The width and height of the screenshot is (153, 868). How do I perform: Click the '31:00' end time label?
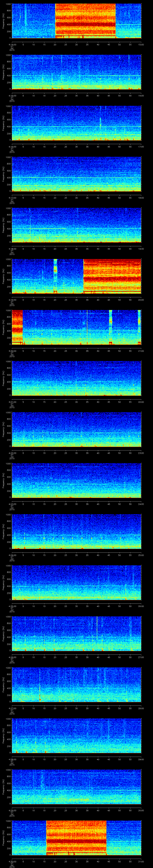point(141,862)
